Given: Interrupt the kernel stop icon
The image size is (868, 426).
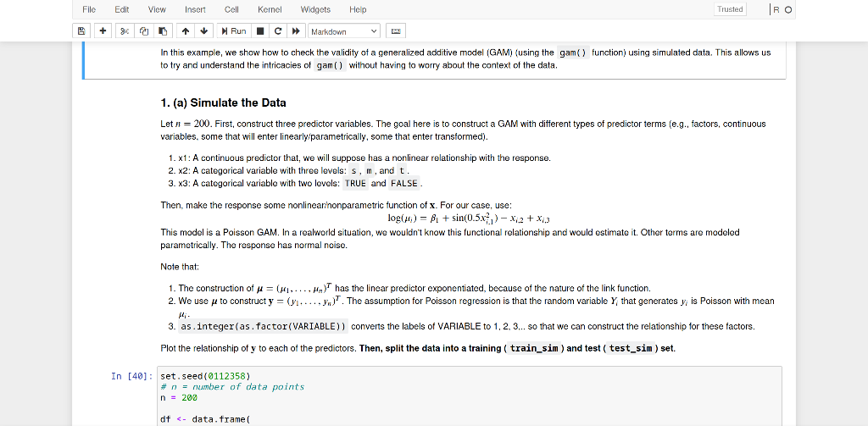Looking at the screenshot, I should (260, 31).
